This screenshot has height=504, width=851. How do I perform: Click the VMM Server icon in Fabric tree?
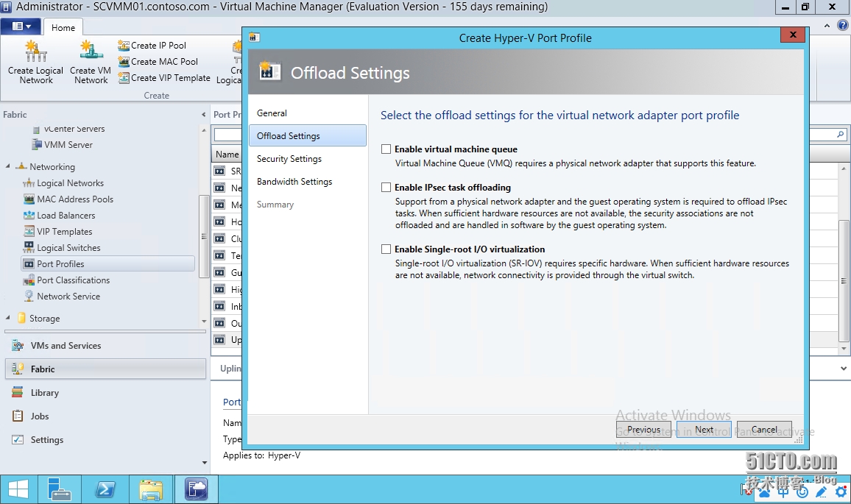37,145
